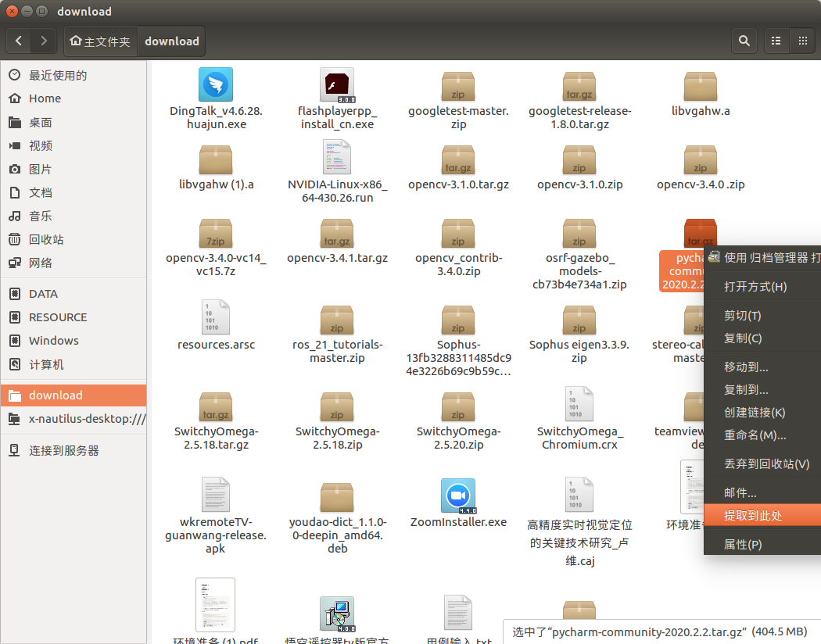Open the search magnifier icon
This screenshot has width=821, height=644.
click(x=744, y=41)
